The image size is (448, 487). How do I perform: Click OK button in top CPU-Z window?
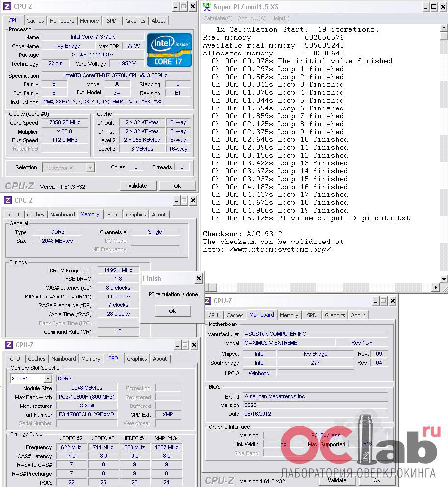[177, 186]
